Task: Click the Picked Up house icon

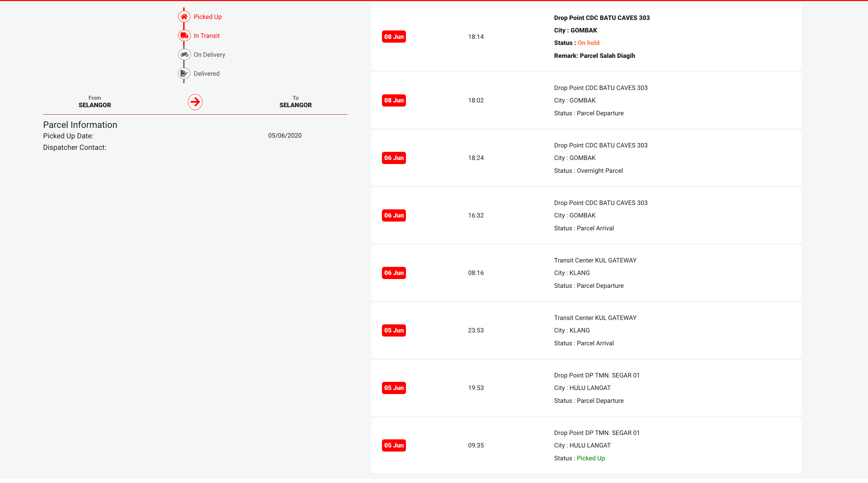Action: click(184, 17)
